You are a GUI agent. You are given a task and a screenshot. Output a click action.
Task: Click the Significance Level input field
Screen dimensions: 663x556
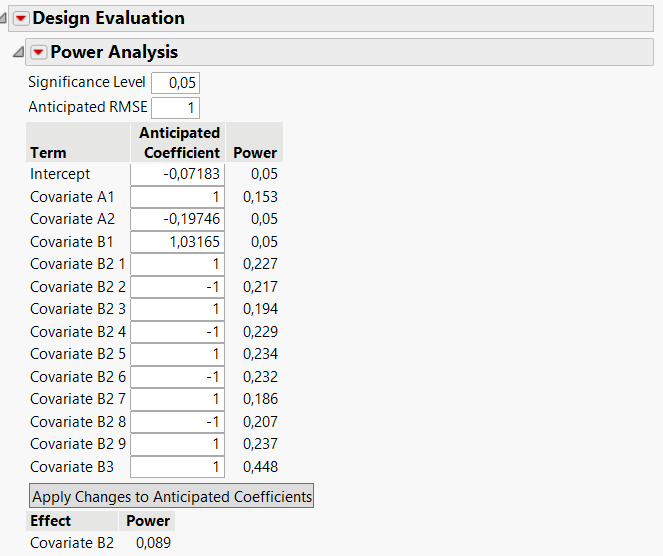coord(175,83)
